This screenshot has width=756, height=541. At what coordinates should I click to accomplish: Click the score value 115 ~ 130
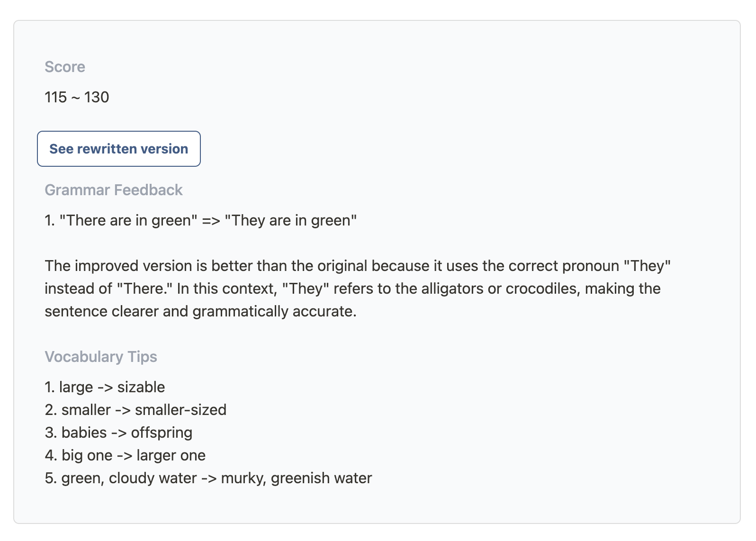point(77,97)
